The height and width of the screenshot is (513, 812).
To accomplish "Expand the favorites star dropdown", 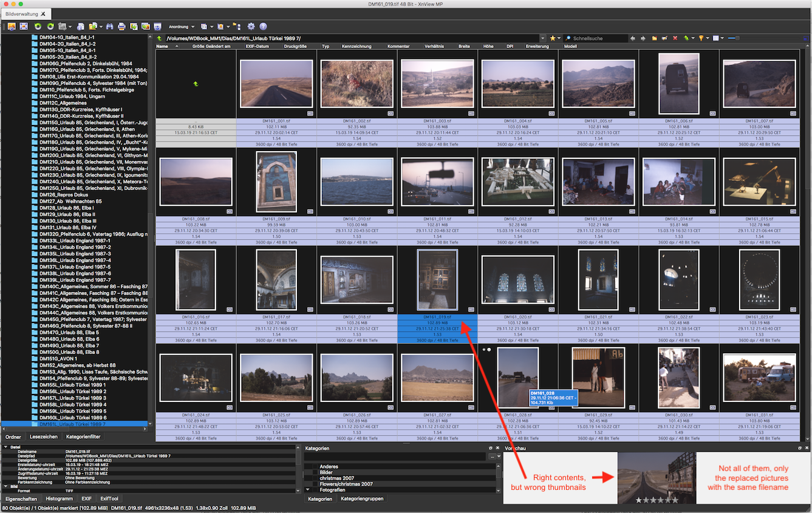I will tap(558, 38).
